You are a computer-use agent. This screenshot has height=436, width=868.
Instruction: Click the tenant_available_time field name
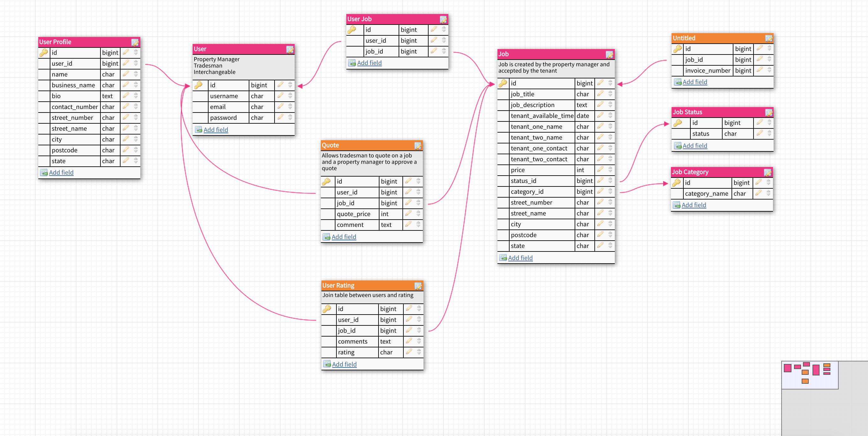pos(541,116)
